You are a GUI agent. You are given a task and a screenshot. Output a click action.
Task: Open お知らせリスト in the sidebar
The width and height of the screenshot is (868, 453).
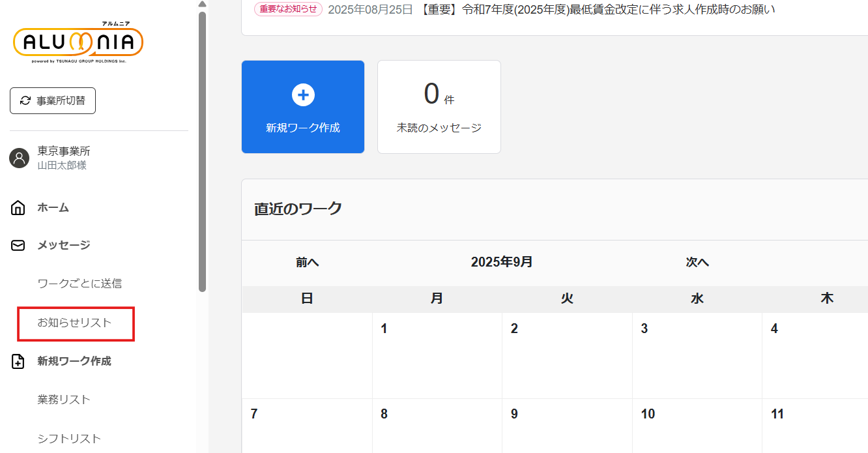(74, 323)
